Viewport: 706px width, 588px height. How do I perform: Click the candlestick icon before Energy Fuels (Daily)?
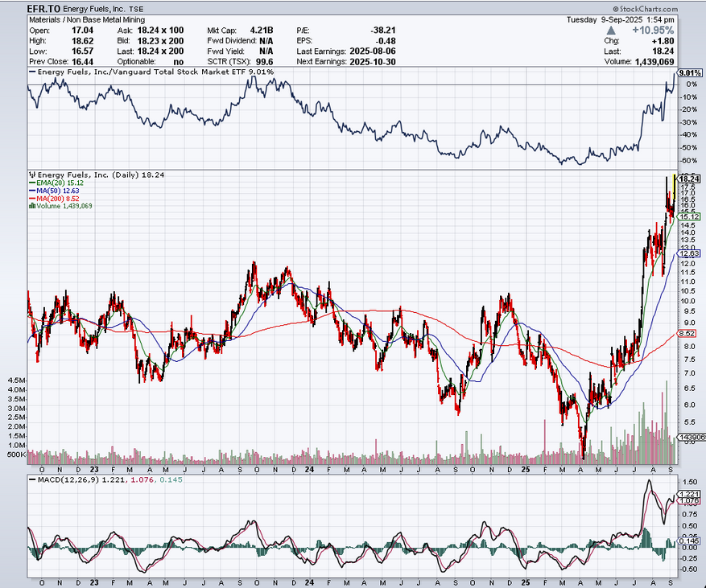tap(31, 174)
